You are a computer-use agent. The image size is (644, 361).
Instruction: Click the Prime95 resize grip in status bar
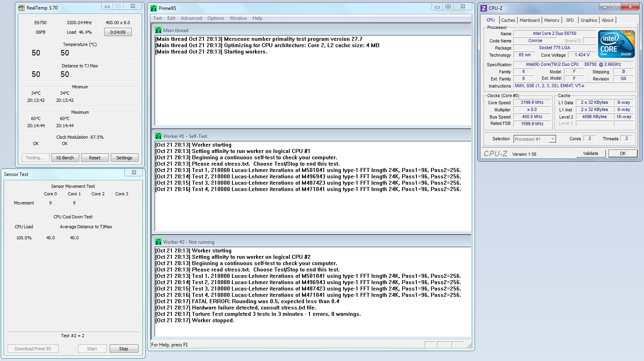click(469, 345)
